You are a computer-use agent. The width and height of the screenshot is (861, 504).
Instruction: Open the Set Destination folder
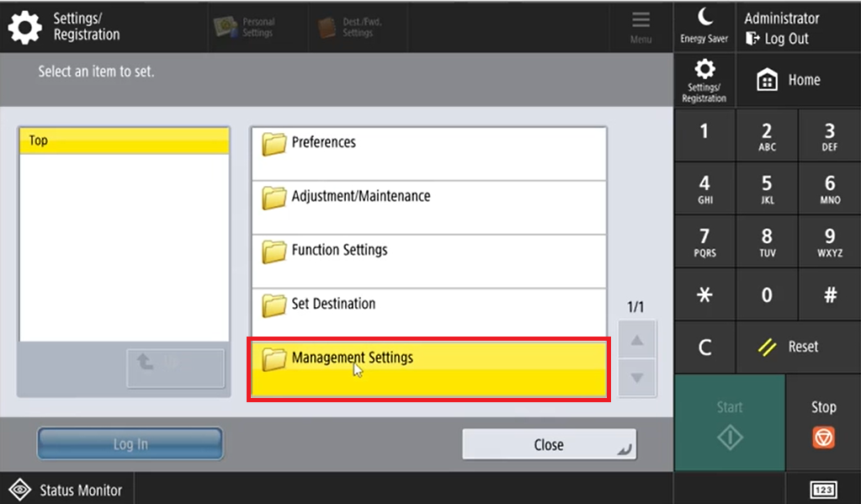pyautogui.click(x=428, y=315)
